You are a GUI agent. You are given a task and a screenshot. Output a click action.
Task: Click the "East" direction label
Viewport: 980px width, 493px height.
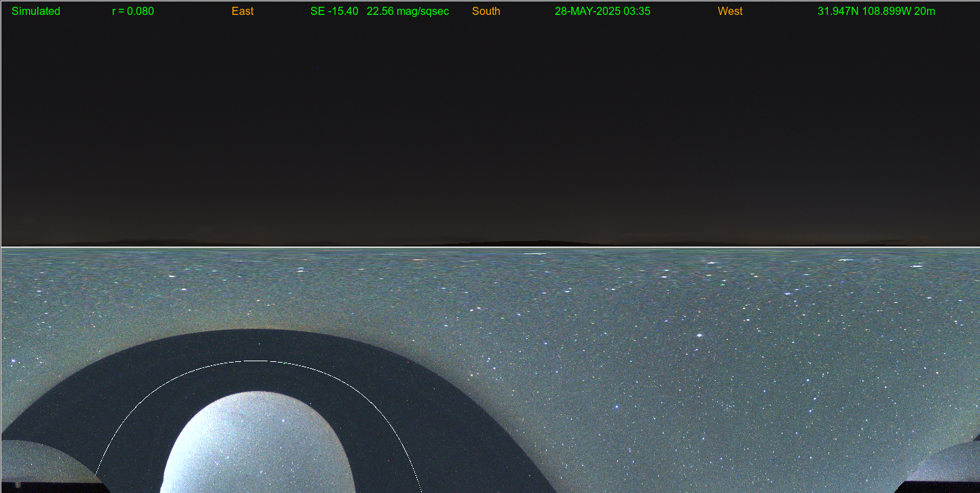[x=242, y=12]
